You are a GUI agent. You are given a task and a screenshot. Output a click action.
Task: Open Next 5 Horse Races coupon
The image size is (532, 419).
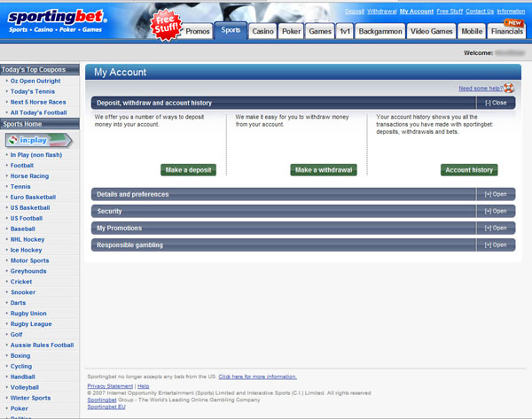pos(38,102)
